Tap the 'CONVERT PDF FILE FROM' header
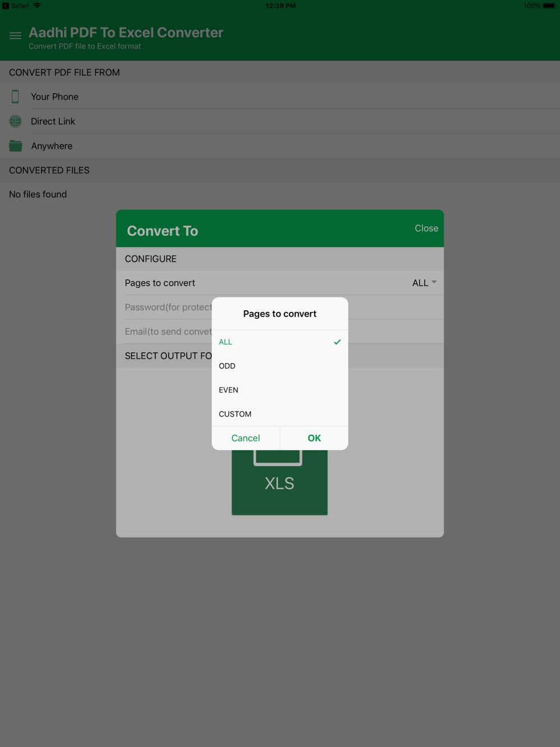 [64, 72]
